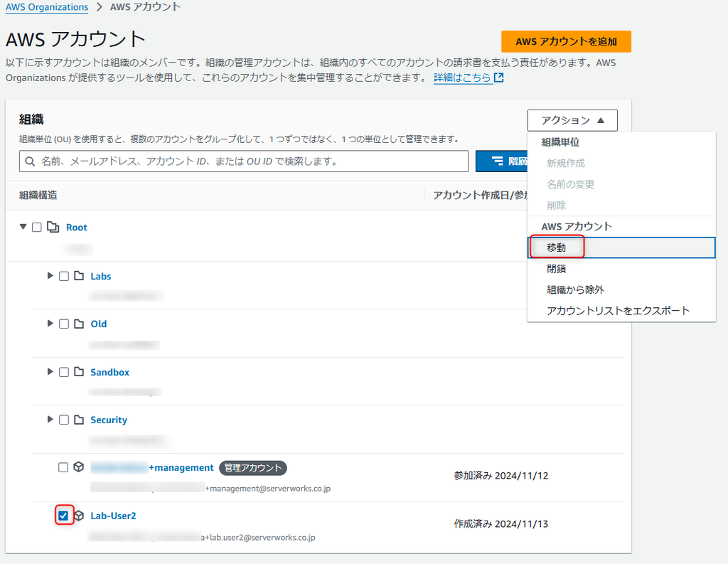Open the Sandbox OU link
Screen dimensions: 728x564
pyautogui.click(x=110, y=372)
